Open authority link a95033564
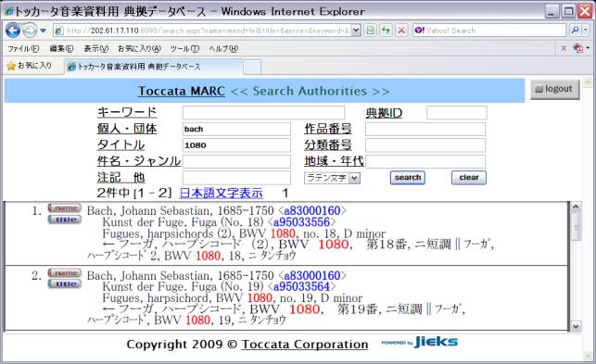 pos(301,287)
